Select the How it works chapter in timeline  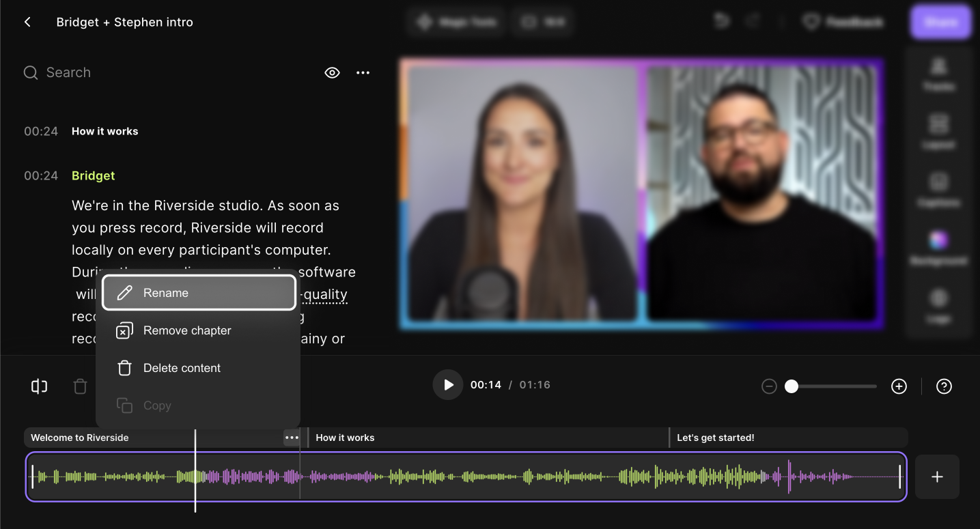pos(345,438)
